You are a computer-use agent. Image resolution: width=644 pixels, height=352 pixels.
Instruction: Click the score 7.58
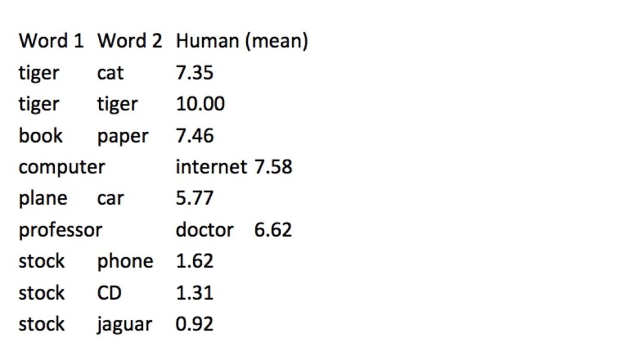tap(273, 167)
